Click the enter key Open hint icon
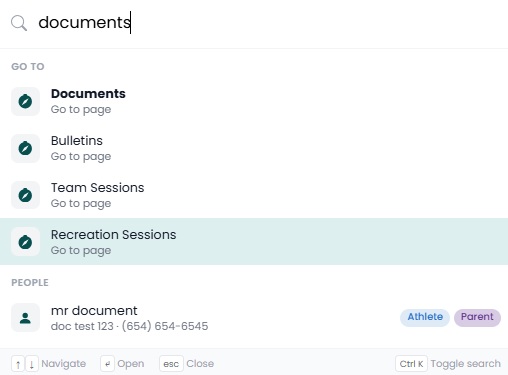The height and width of the screenshot is (375, 508). pyautogui.click(x=107, y=364)
